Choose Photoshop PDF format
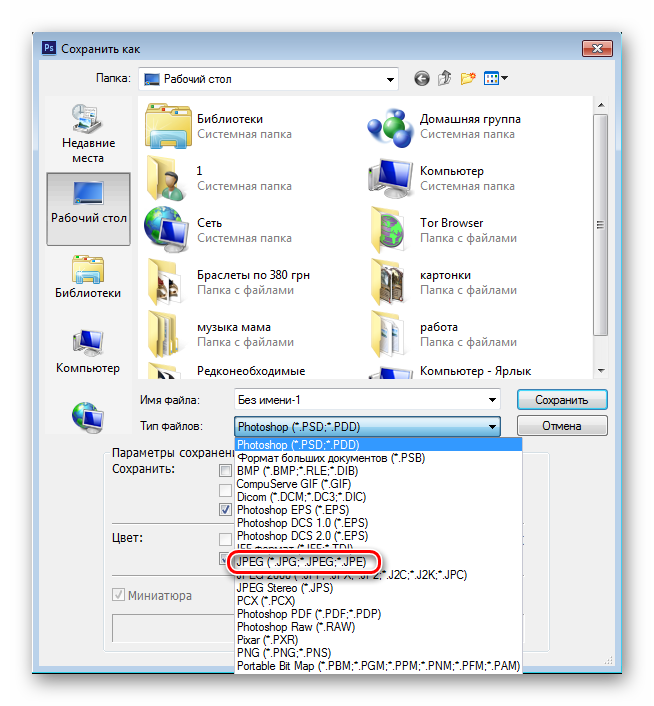 coord(378,614)
